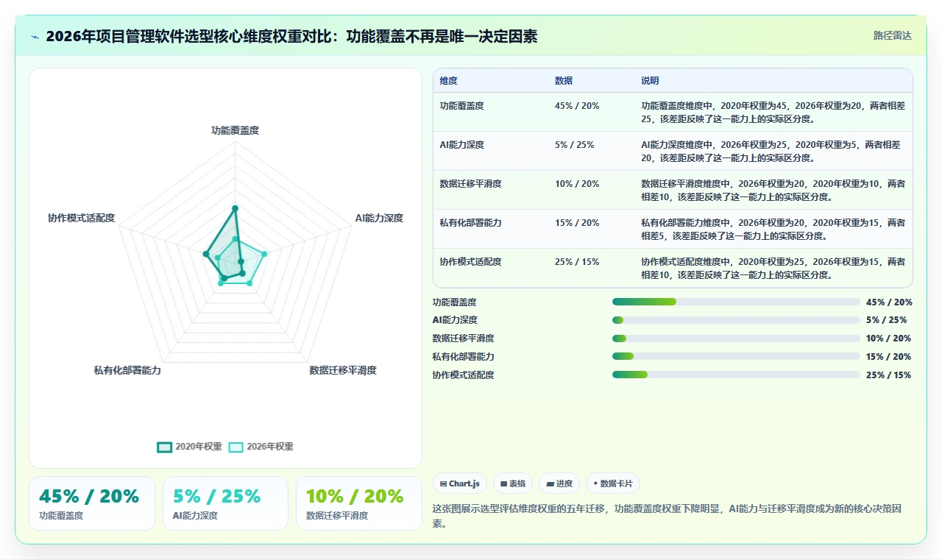Click the 数据迁移平滑度 progress bar

736,339
